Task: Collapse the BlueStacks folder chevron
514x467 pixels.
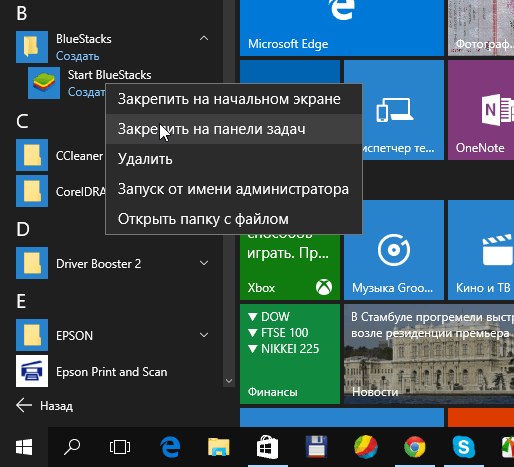Action: click(x=204, y=38)
